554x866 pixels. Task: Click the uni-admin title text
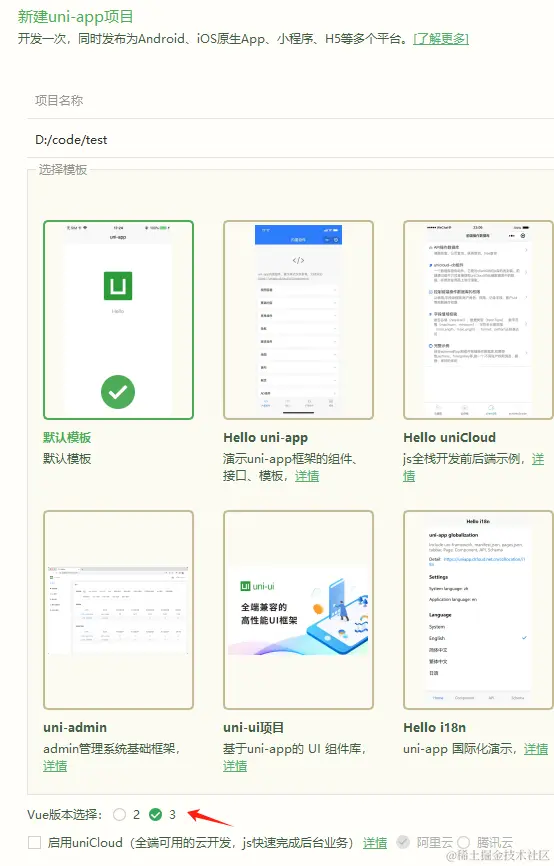tap(75, 727)
